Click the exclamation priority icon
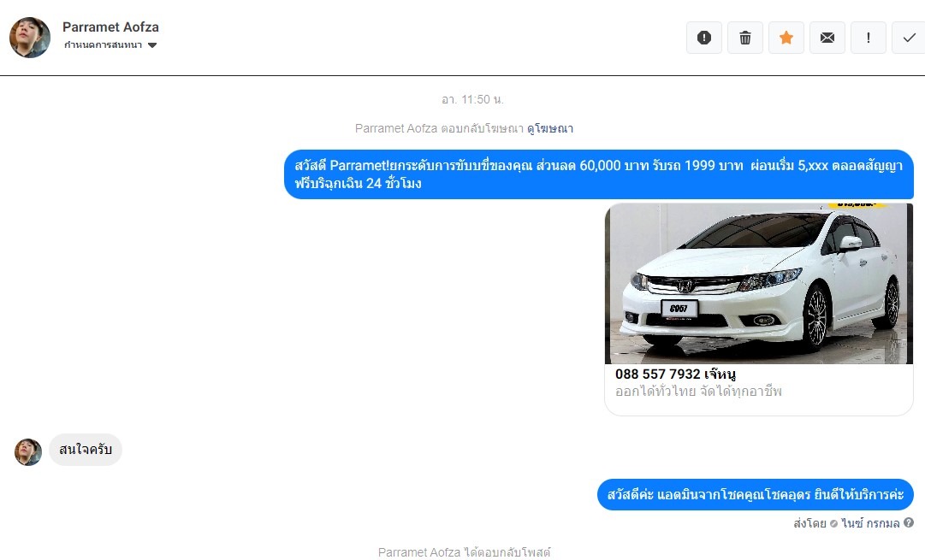The height and width of the screenshot is (560, 925). pyautogui.click(x=869, y=38)
